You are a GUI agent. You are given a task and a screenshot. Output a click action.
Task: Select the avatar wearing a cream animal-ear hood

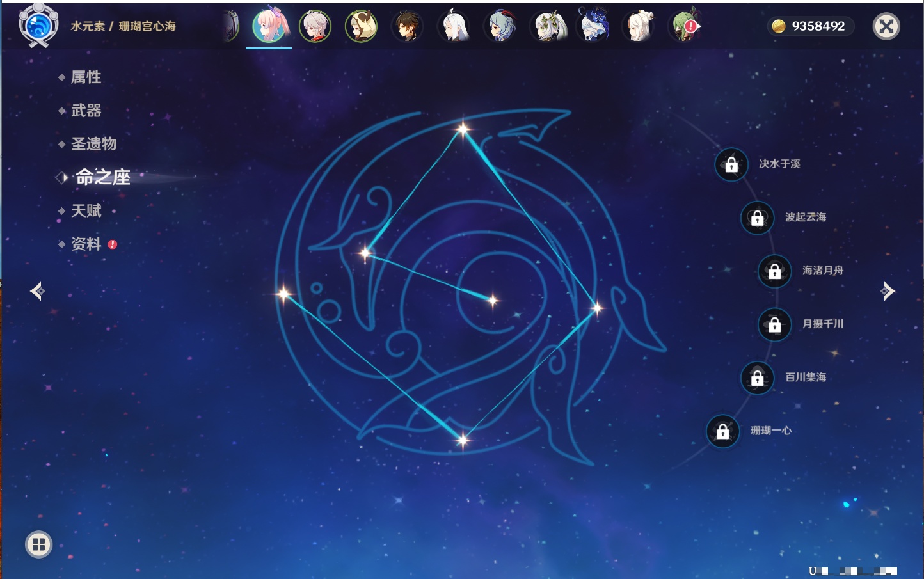point(362,26)
